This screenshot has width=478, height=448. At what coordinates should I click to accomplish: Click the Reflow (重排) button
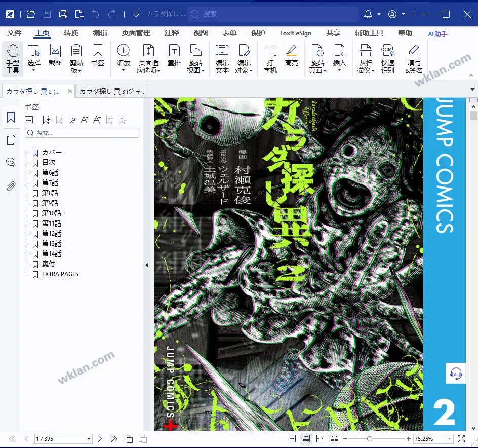tap(174, 55)
